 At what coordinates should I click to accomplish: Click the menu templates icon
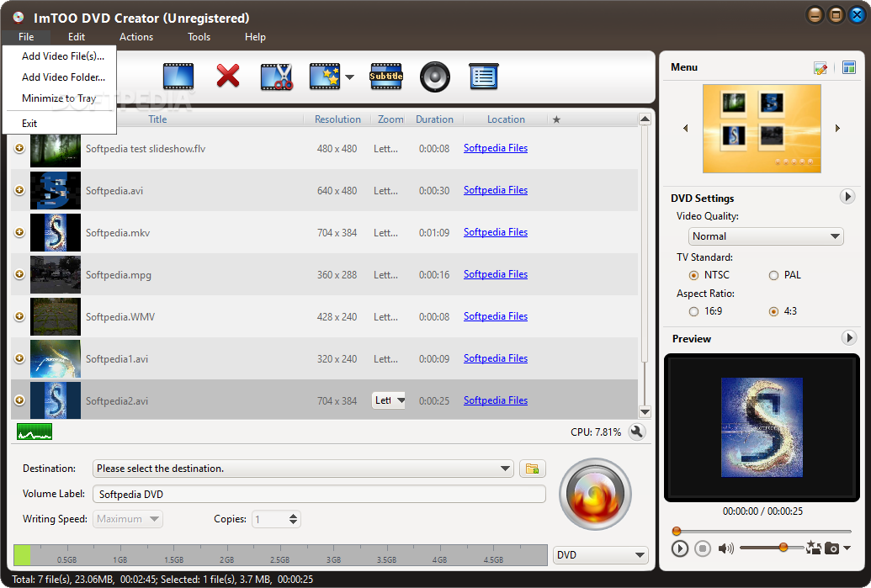pos(849,68)
